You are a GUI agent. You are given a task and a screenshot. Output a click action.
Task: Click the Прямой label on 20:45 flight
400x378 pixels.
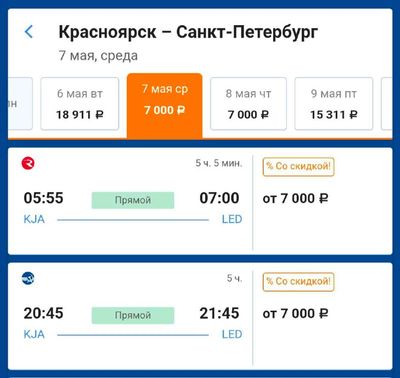133,315
